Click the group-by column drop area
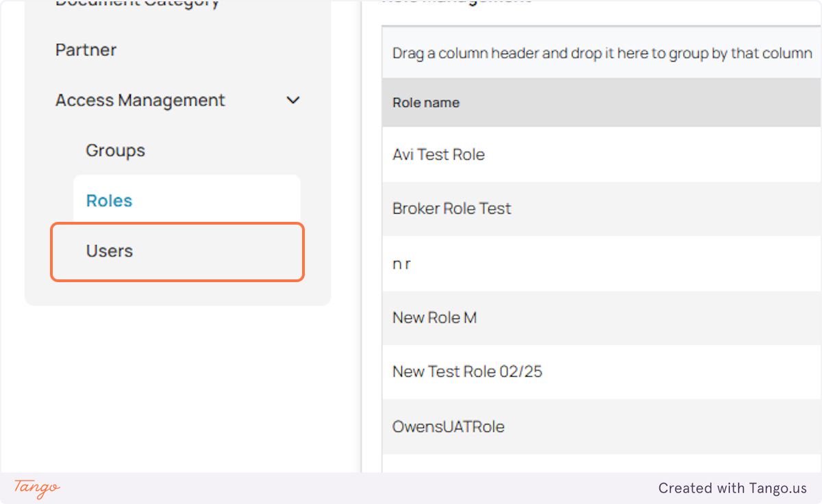Viewport: 822px width, 504px height. point(601,53)
